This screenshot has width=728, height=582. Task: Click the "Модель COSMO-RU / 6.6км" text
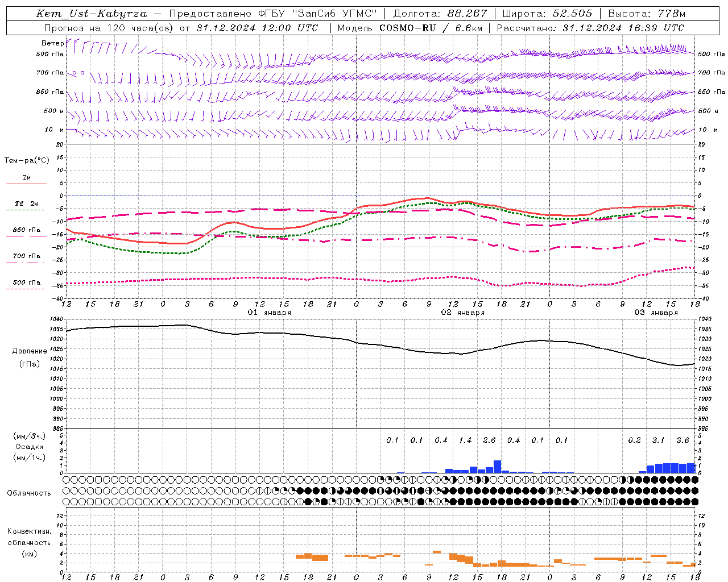pos(409,28)
